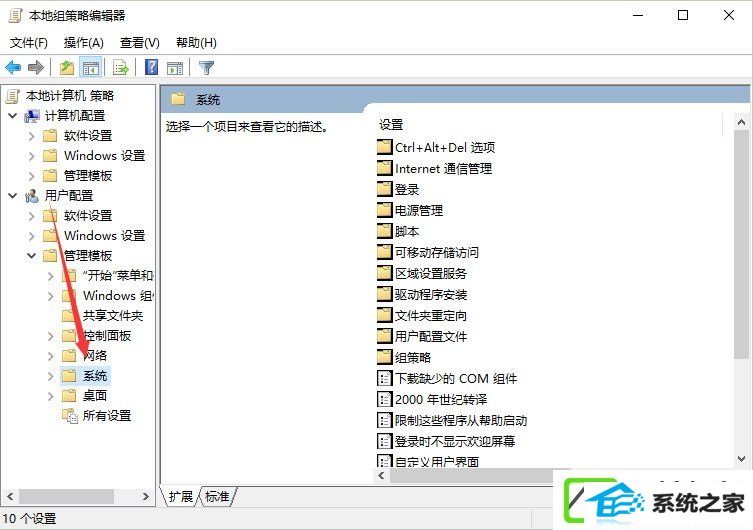Viewport: 753px width, 530px height.
Task: Click the Back arrow toolbar icon
Action: [x=13, y=68]
